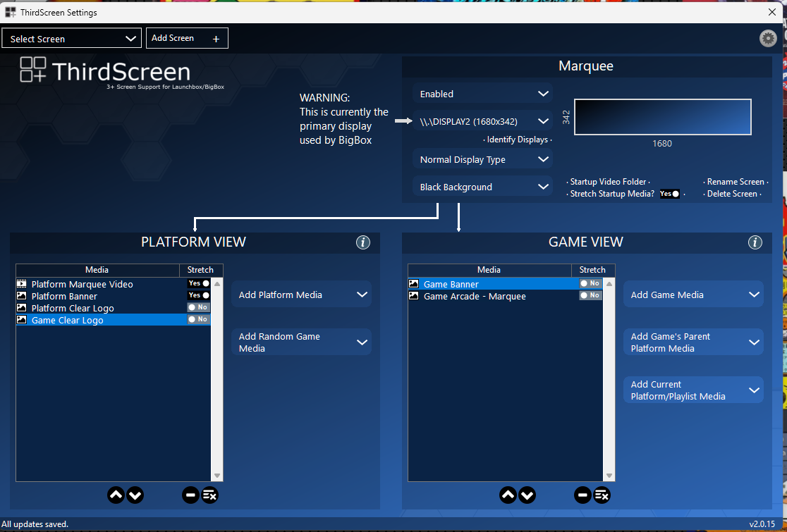Click the marquee display preview rectangle
The height and width of the screenshot is (532, 787).
click(x=662, y=117)
